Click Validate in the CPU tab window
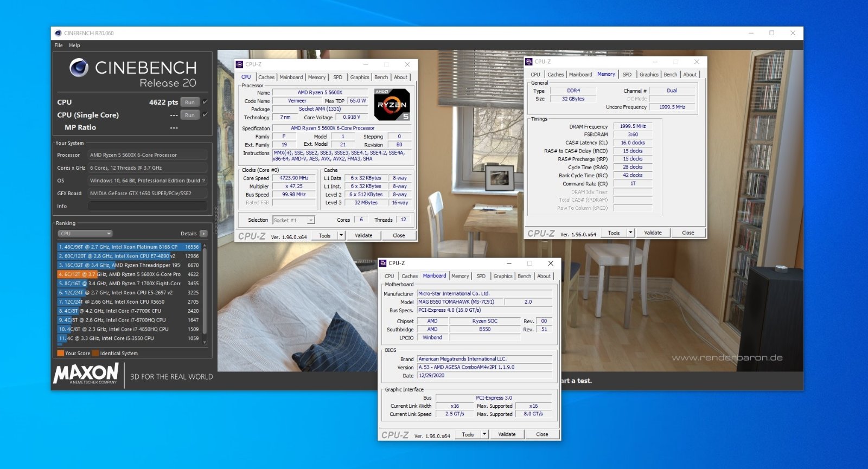868x469 pixels. 363,235
